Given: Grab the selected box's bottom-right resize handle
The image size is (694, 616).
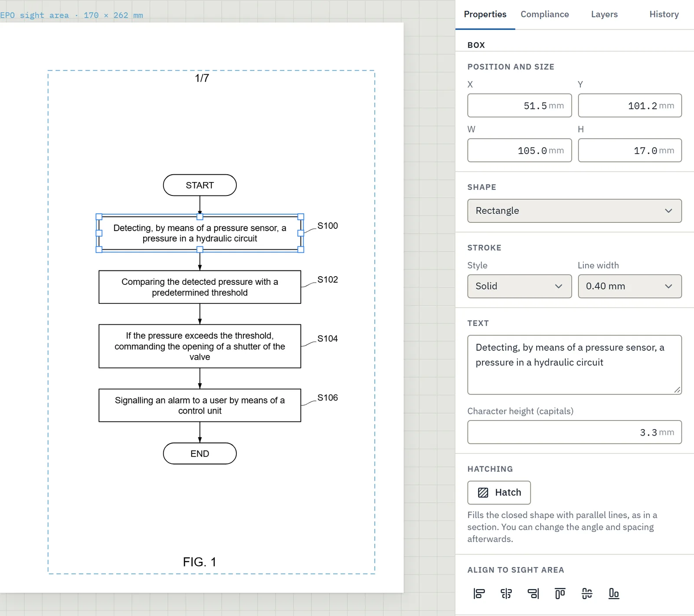Looking at the screenshot, I should click(301, 250).
